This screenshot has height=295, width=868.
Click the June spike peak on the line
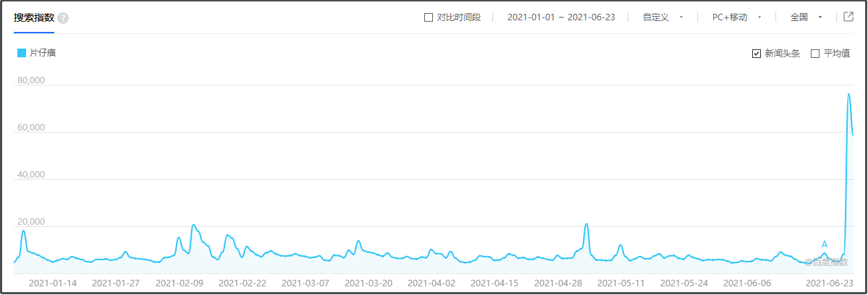848,94
